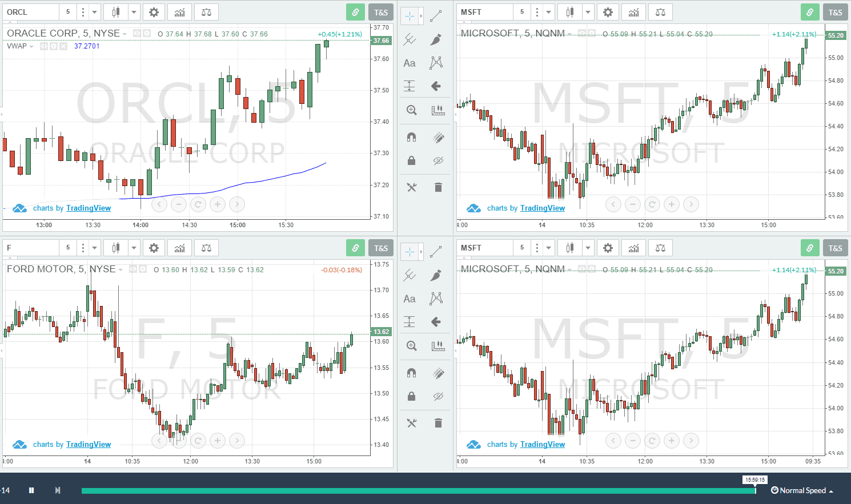Select the Pitchfork drawing tool

(409, 39)
